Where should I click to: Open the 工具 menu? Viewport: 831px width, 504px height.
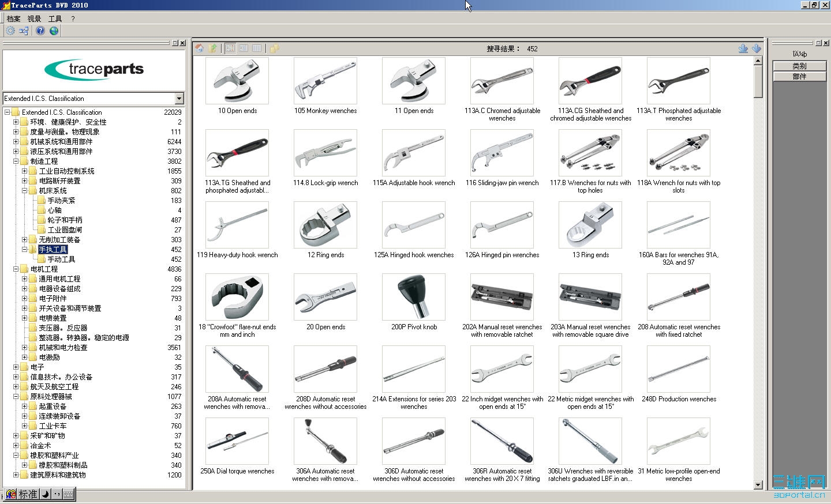55,18
